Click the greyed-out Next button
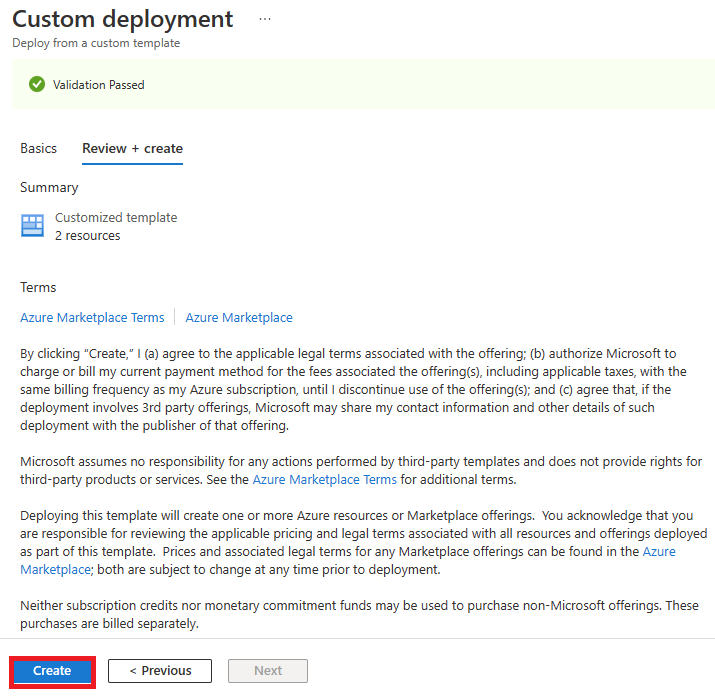Viewport: 715px width, 699px height. coord(268,671)
